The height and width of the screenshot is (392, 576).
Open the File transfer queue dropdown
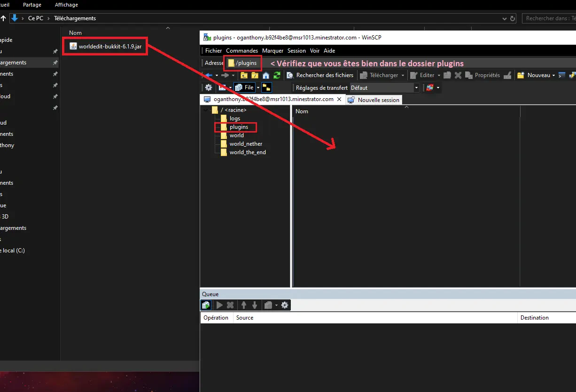click(258, 87)
